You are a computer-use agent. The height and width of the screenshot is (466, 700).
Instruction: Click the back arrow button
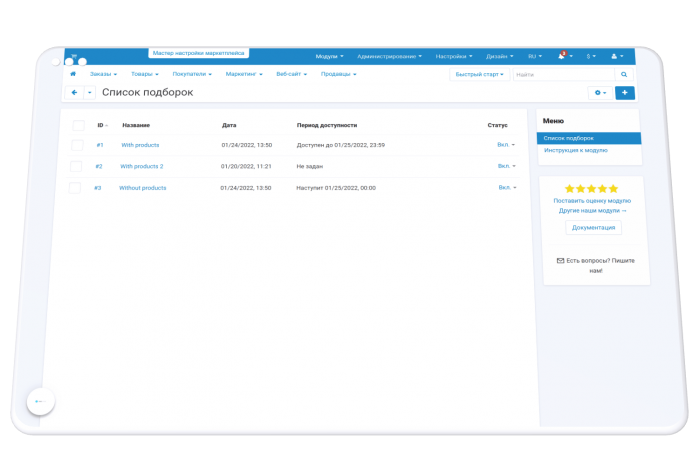(74, 92)
